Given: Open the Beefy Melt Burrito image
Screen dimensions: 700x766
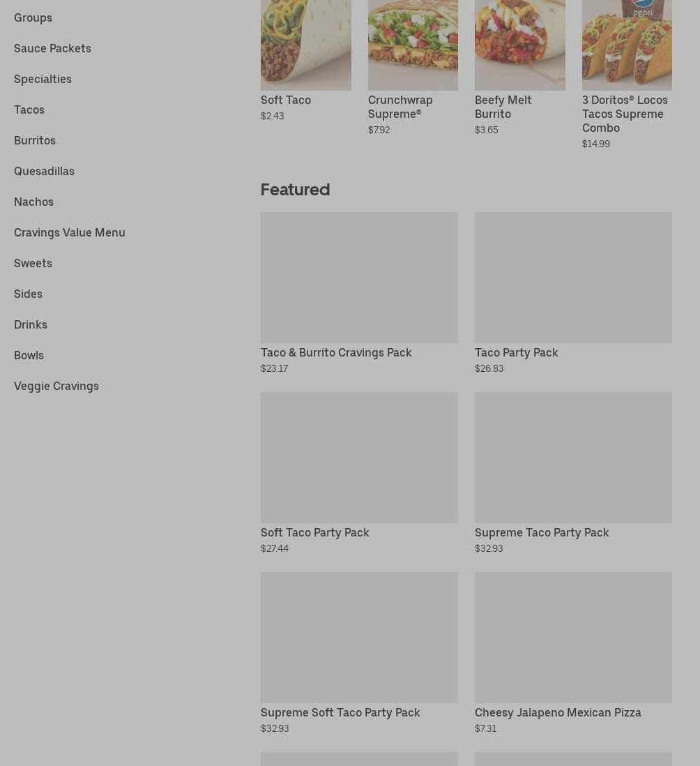Looking at the screenshot, I should point(520,45).
